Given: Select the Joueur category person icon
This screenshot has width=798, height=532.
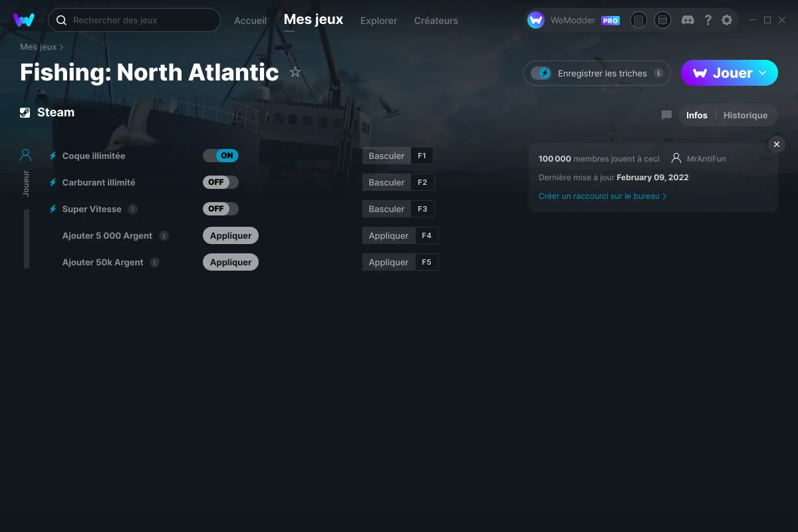Looking at the screenshot, I should [x=26, y=155].
